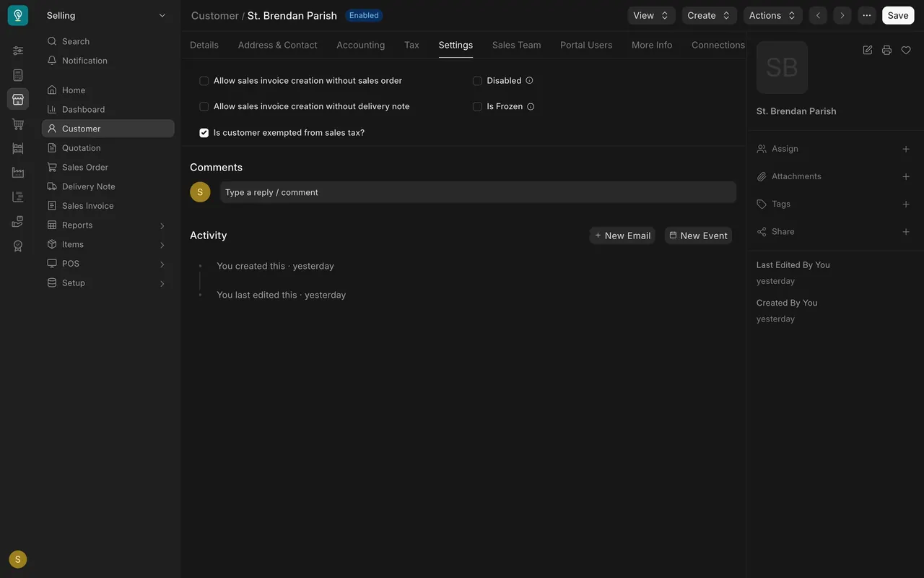Open the Selling workspace dropdown
Viewport: 924px width, 578px height.
point(107,15)
